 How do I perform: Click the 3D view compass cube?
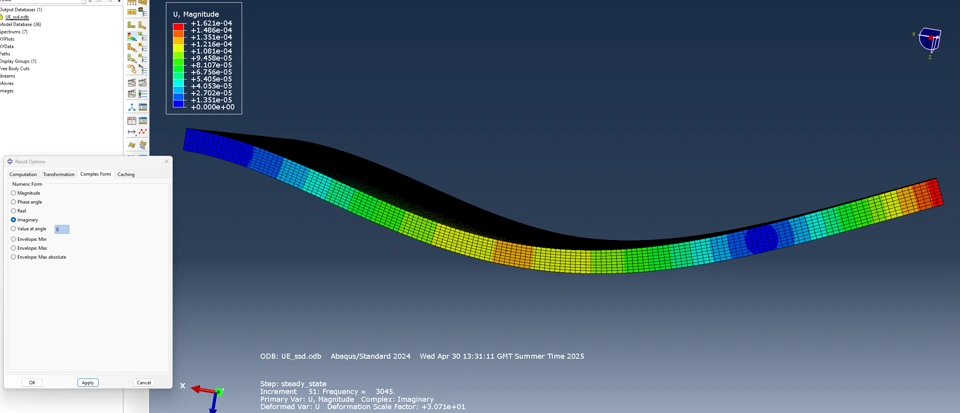coord(929,39)
